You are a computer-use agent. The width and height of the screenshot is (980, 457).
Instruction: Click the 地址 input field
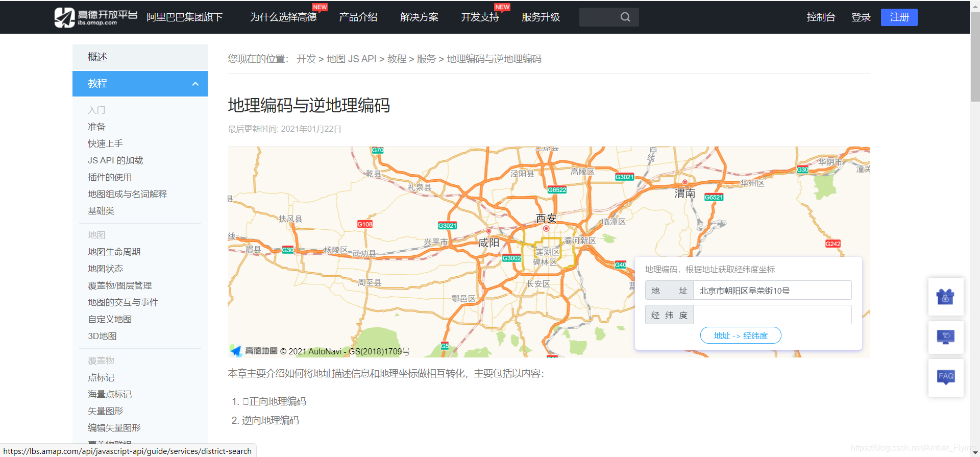click(x=772, y=291)
